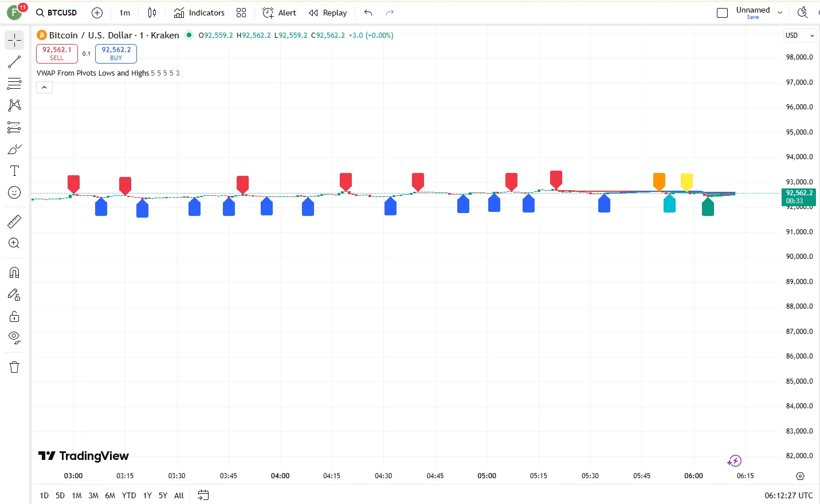
Task: Toggle lock all drawing tools
Action: (x=14, y=317)
